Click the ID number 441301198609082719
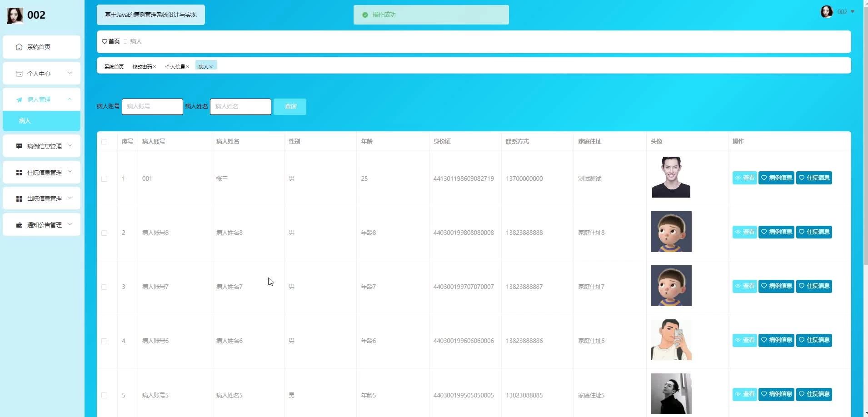Screen dimensions: 868x417 click(x=464, y=179)
